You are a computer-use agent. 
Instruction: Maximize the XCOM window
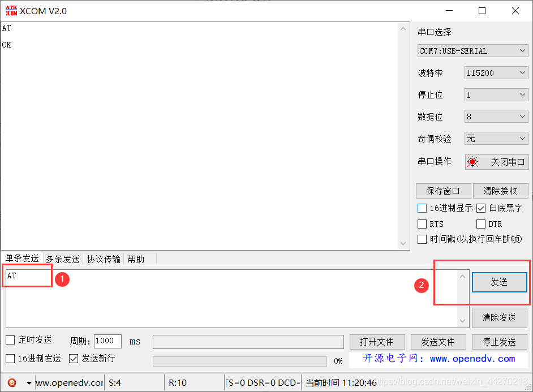coord(482,11)
